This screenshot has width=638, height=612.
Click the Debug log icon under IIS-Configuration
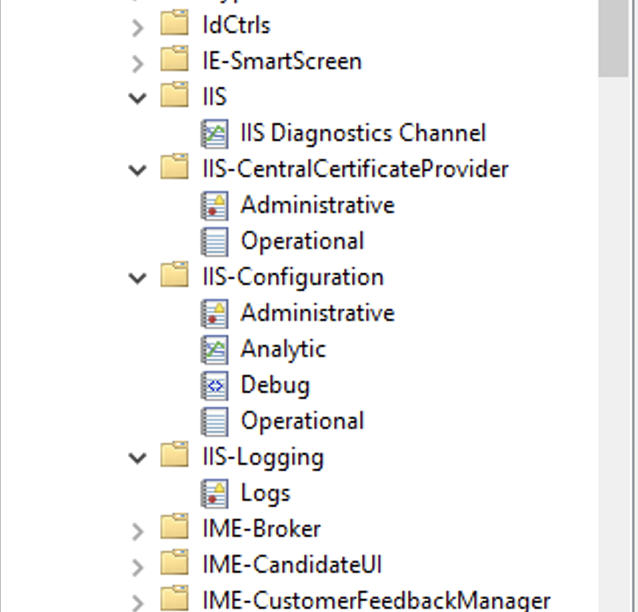pyautogui.click(x=214, y=385)
